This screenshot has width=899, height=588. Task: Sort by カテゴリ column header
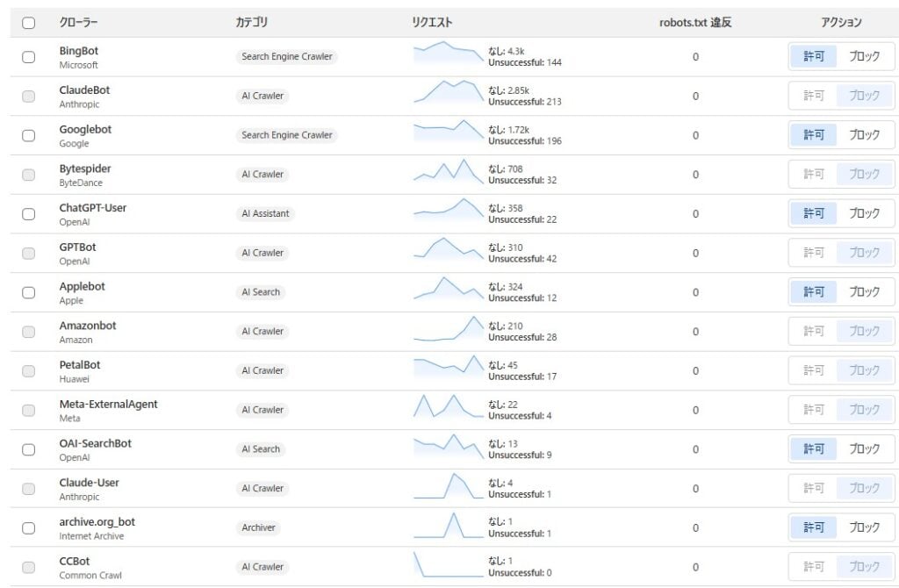(x=252, y=23)
